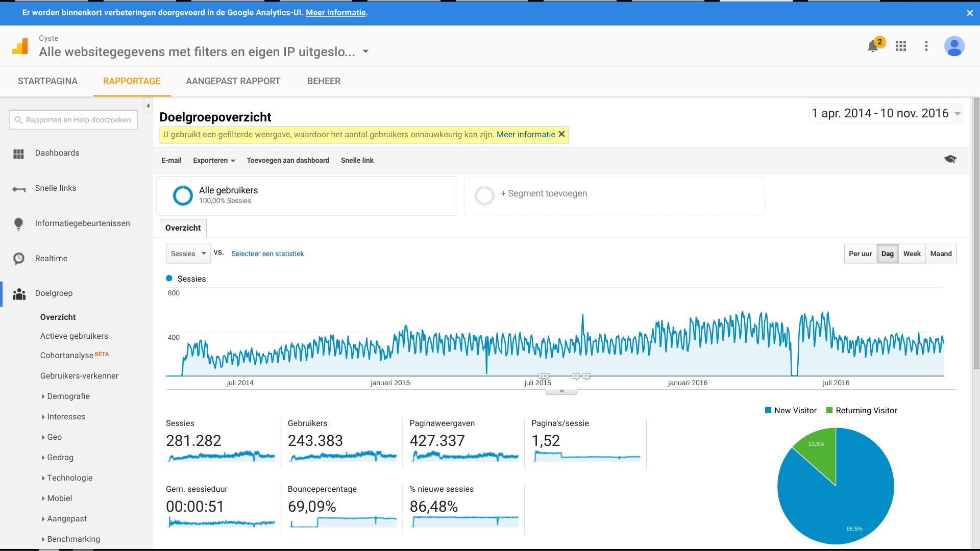Open Cohortanalyse beta report
The width and height of the screenshot is (980, 551).
[75, 355]
